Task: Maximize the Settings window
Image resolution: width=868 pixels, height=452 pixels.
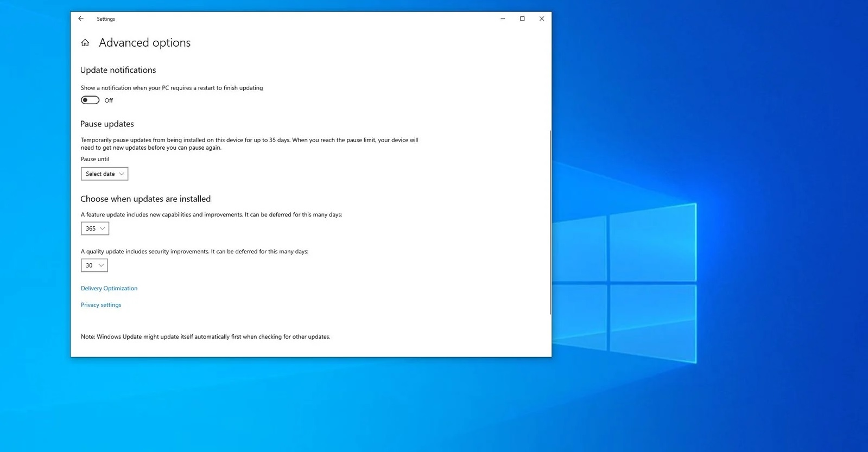Action: tap(522, 18)
